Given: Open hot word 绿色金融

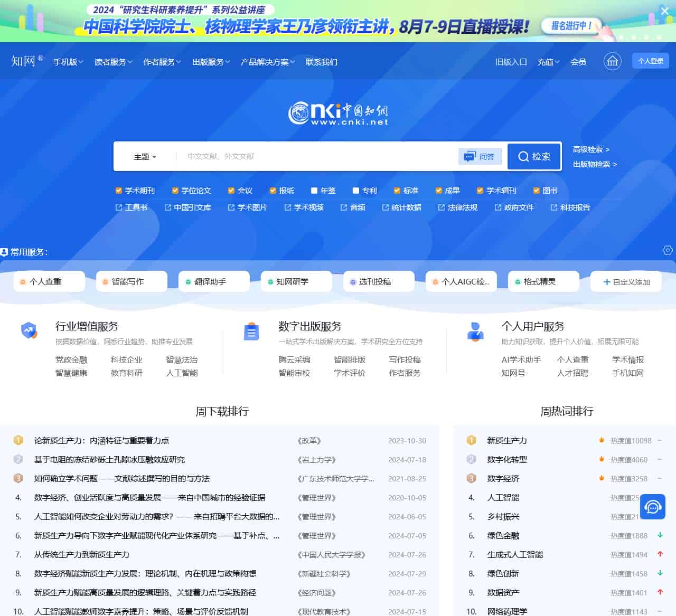Looking at the screenshot, I should 503,535.
